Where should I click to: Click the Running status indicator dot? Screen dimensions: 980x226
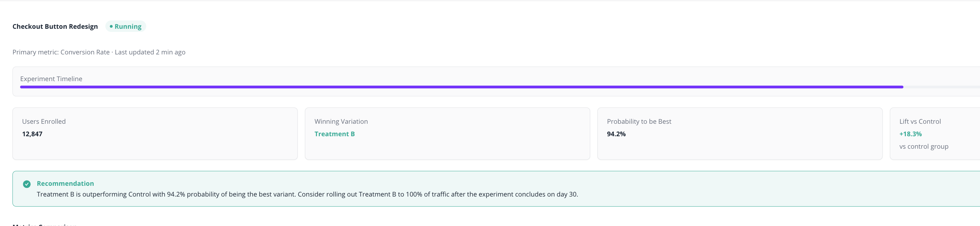coord(112,26)
